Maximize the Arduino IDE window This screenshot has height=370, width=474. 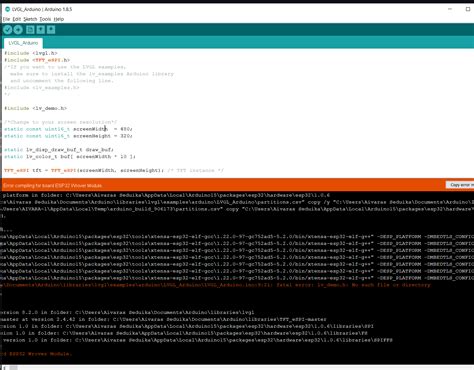point(468,9)
